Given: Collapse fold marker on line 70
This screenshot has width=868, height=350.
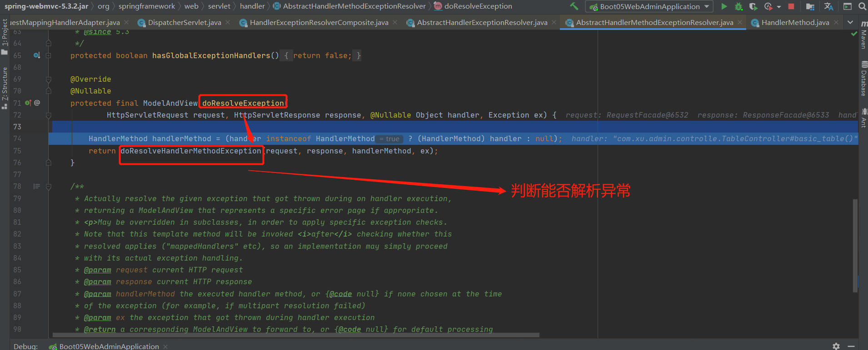Looking at the screenshot, I should 48,91.
